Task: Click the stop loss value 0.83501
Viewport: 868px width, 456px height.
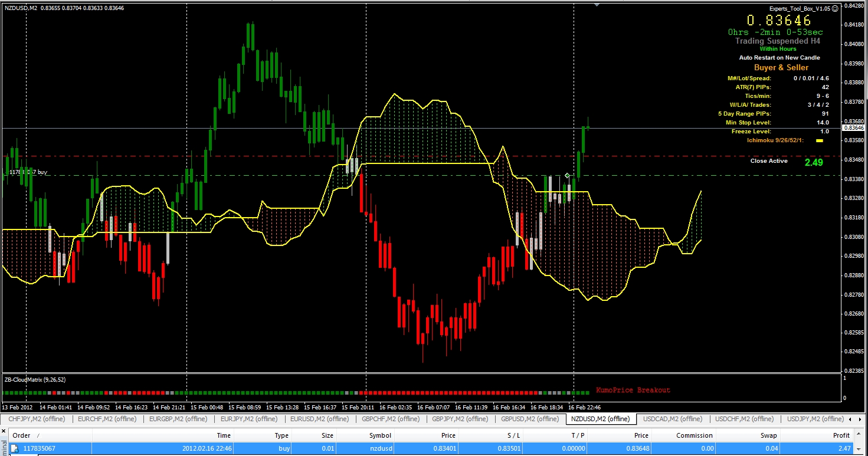Action: click(509, 448)
